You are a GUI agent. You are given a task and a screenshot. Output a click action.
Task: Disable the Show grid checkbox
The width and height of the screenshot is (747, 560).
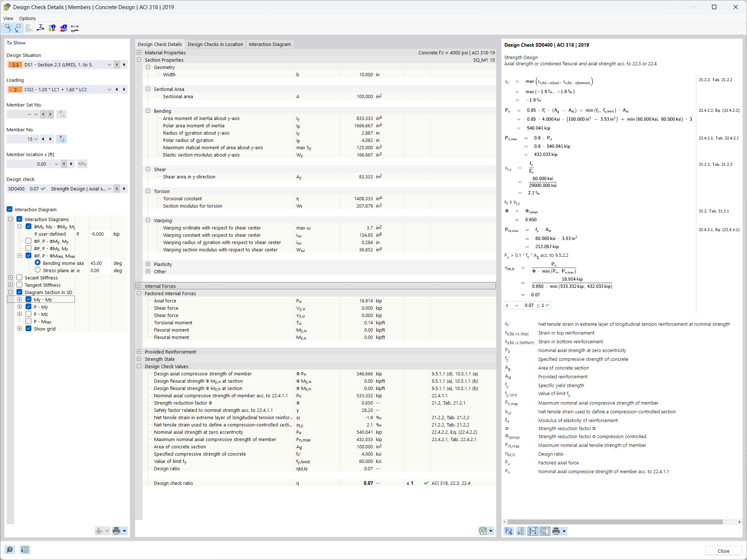[28, 328]
